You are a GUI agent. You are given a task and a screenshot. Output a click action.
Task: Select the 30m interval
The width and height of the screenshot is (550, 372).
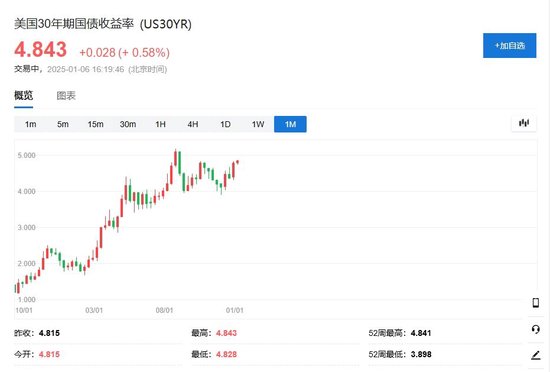pyautogui.click(x=128, y=124)
